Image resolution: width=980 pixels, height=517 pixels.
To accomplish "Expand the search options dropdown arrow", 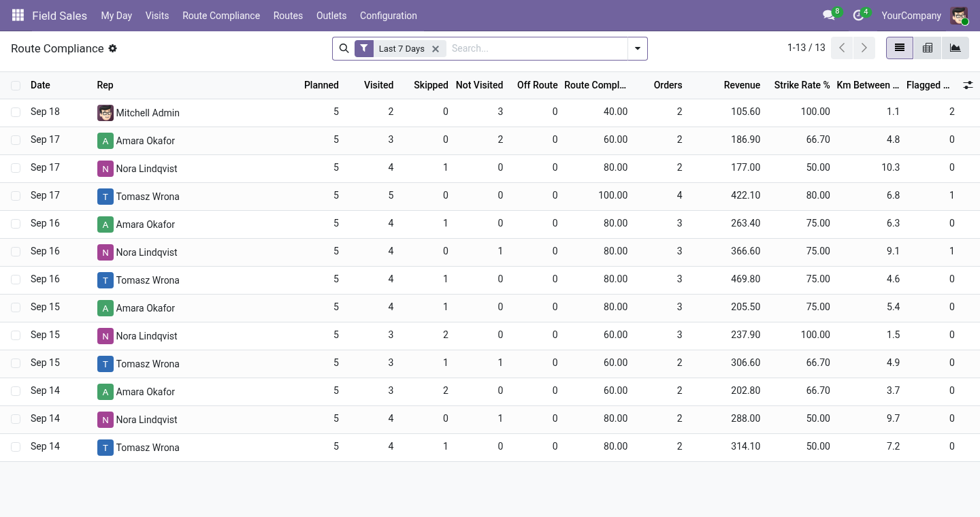I will coord(638,48).
